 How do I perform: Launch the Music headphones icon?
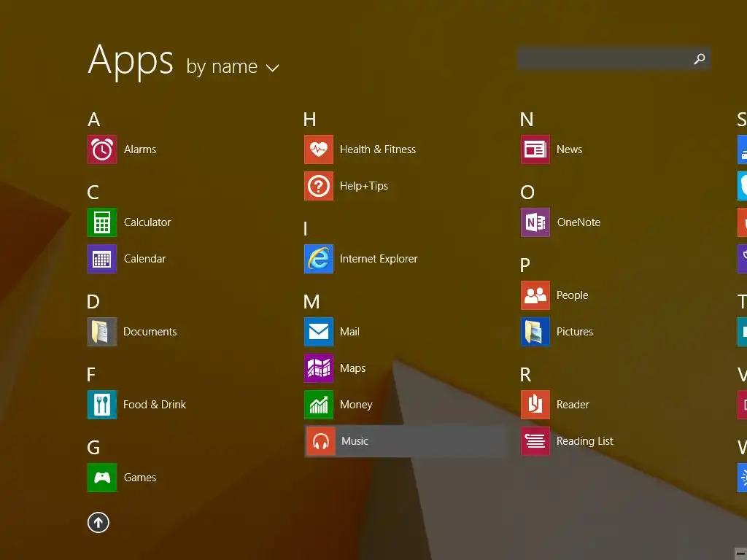[x=321, y=441]
